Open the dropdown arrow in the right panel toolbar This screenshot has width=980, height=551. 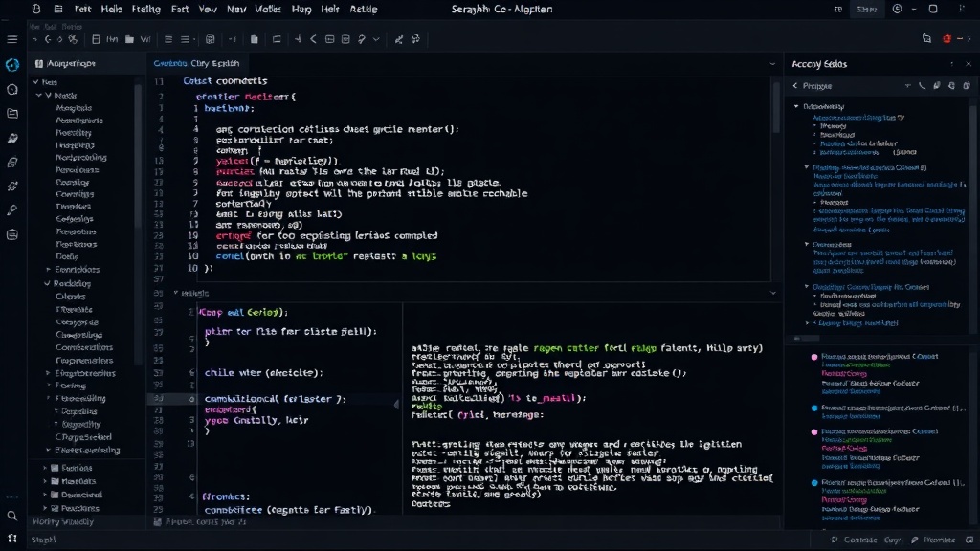pos(907,85)
